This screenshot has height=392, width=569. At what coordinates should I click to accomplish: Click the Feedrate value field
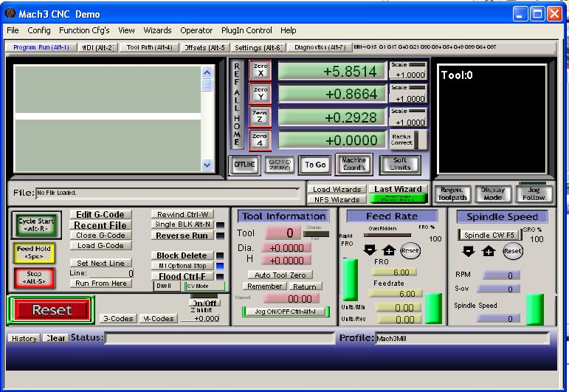coord(395,293)
